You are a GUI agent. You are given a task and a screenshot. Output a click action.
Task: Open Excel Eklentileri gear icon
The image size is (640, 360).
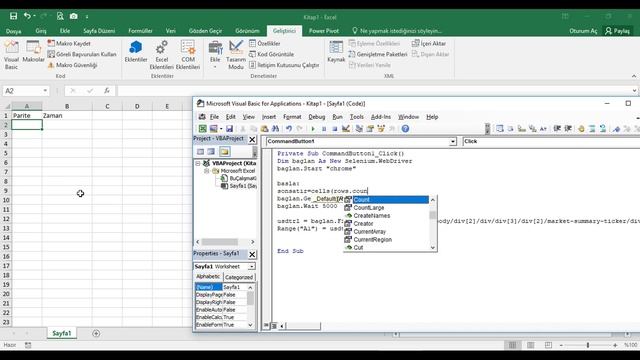161,55
